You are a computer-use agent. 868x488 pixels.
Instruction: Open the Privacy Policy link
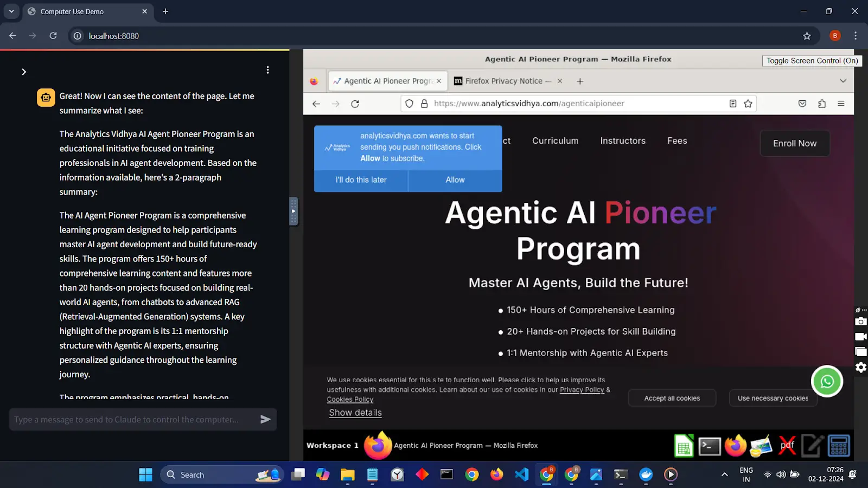pyautogui.click(x=582, y=390)
